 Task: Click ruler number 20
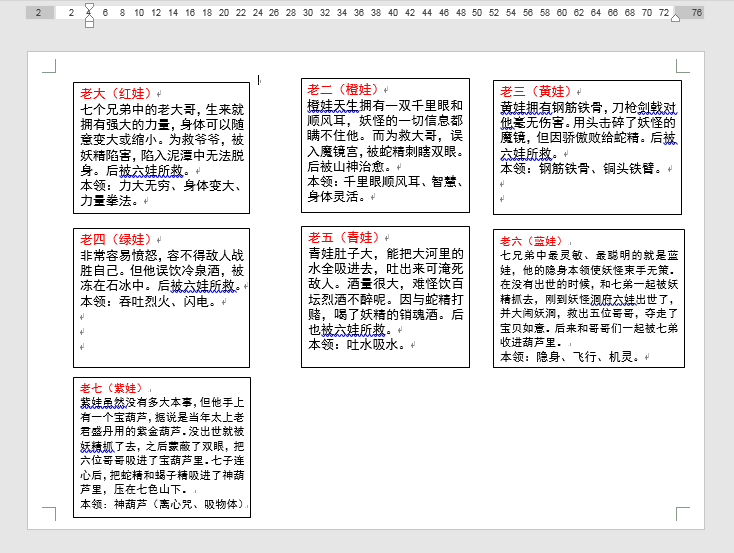tap(224, 13)
